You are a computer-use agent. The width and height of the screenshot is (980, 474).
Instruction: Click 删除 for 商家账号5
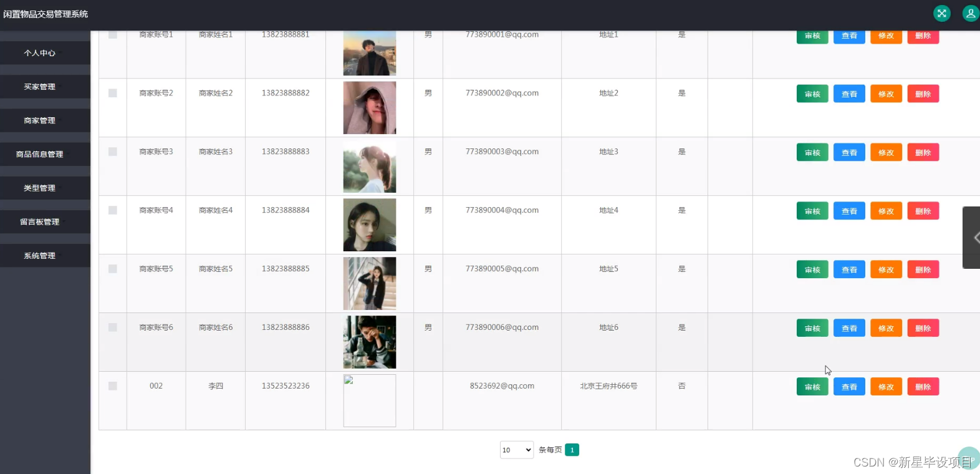pyautogui.click(x=923, y=270)
